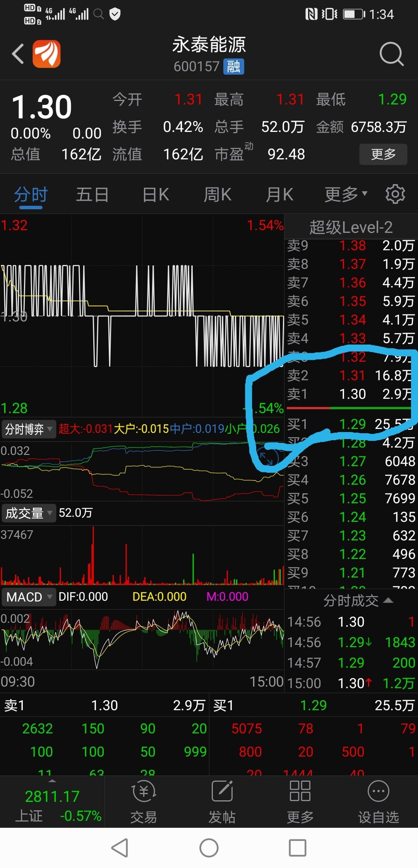Screen dimensions: 418x868
Task: Tap the 发帖 post icon
Action: (222, 801)
